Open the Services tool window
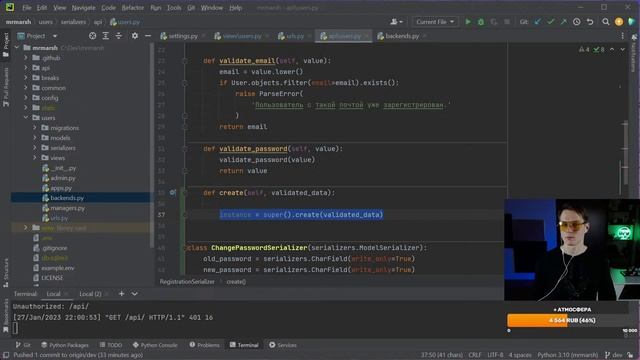The image size is (640, 360). [x=282, y=345]
